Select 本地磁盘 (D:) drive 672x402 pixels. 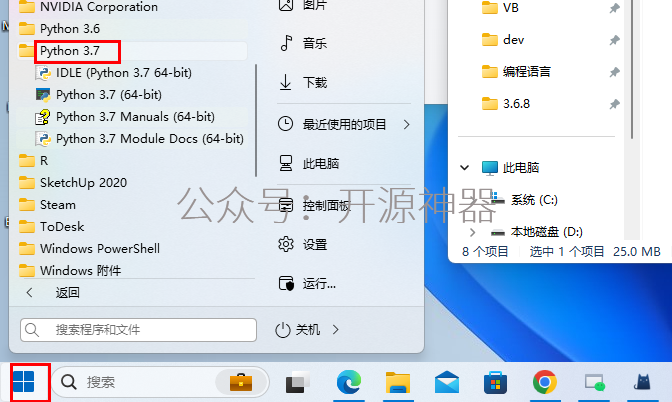click(x=537, y=232)
